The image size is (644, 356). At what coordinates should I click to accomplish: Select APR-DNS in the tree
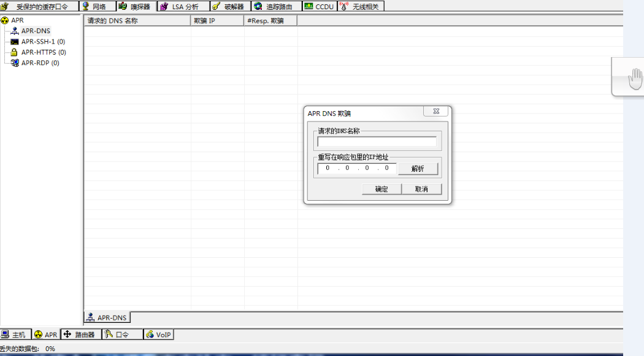pyautogui.click(x=36, y=31)
